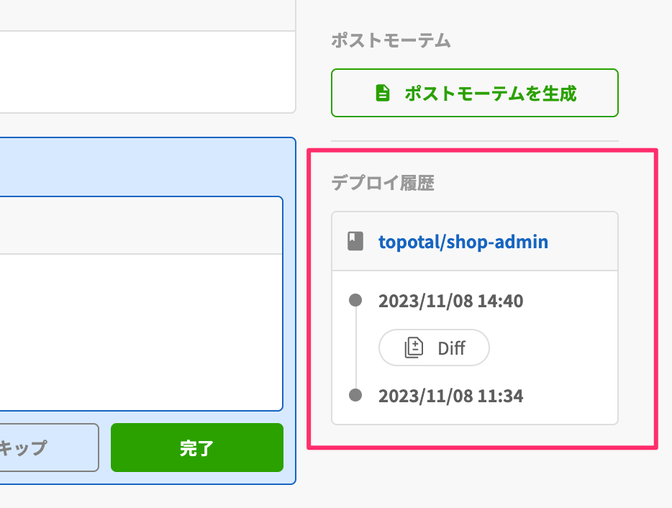This screenshot has height=508, width=672.
Task: Select the 14:40 deployment timeline dot
Action: pos(355,300)
